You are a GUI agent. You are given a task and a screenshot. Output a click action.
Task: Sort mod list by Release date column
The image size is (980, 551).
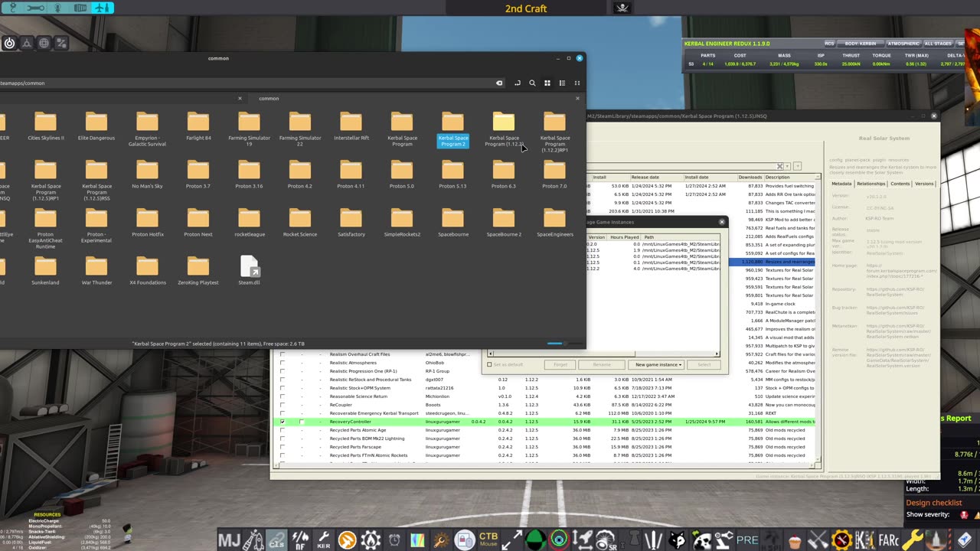(x=656, y=178)
